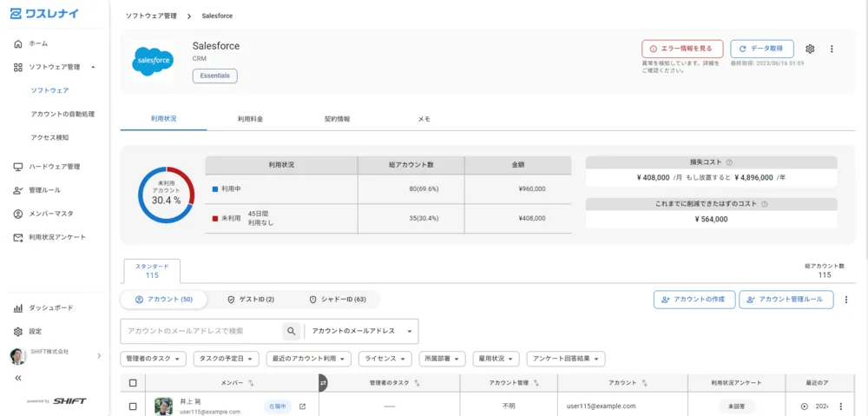Screen dimensions: 868x416
Task: Open the ホーム page from sidebar
Action: (x=38, y=43)
